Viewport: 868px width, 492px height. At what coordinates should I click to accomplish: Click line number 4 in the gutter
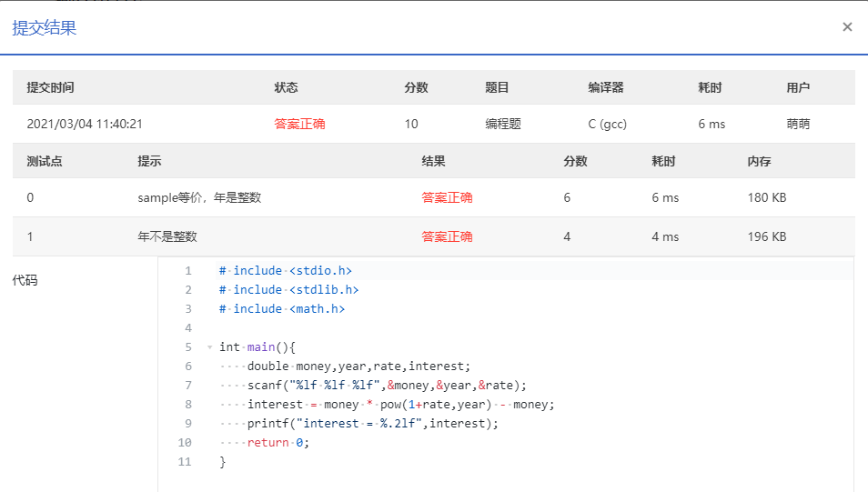tap(188, 328)
